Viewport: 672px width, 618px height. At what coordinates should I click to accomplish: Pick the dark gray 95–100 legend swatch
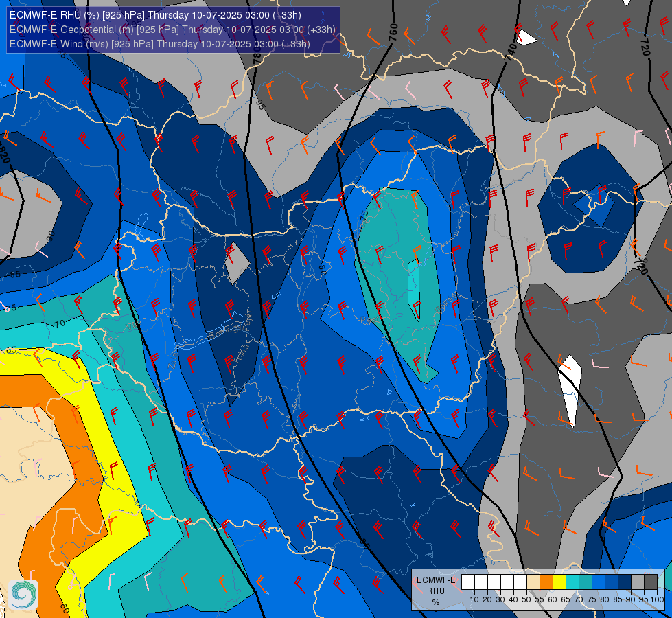[651, 582]
